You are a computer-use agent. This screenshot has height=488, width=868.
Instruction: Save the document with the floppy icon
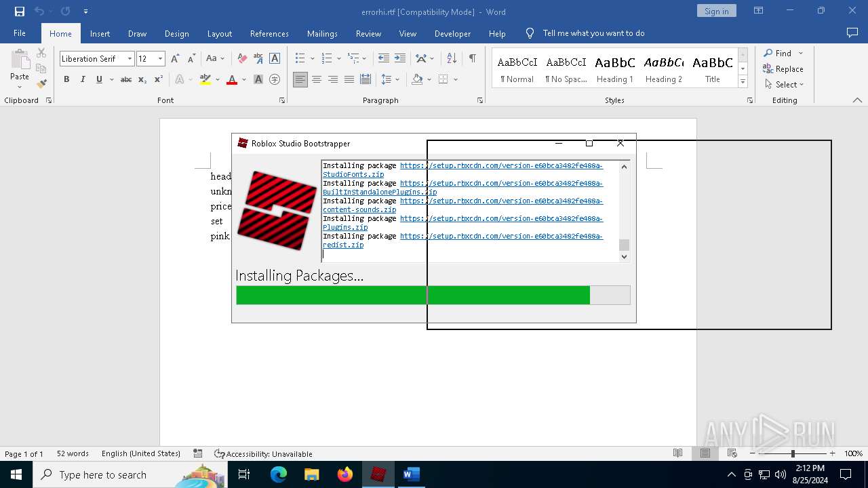(20, 12)
